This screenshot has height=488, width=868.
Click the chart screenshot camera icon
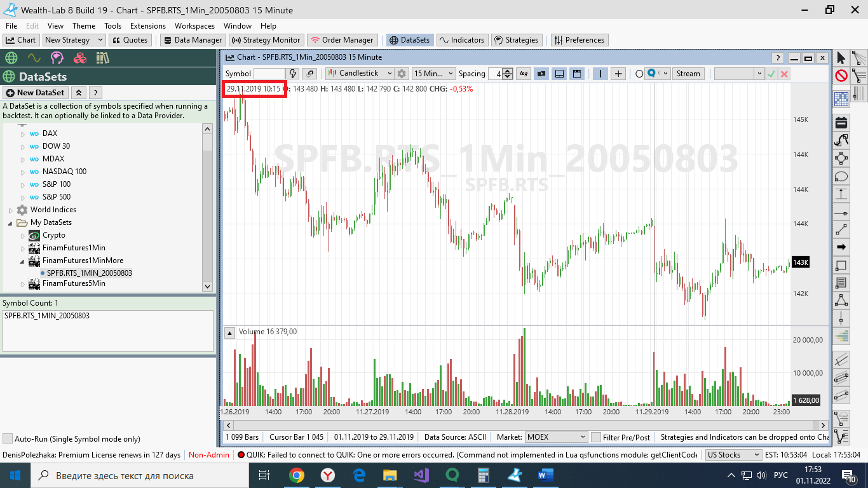tap(541, 74)
